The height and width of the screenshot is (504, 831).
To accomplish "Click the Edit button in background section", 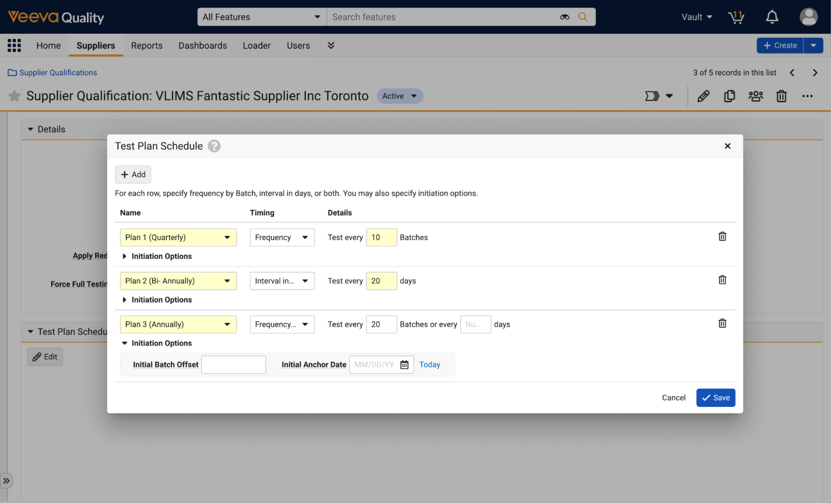I will point(45,357).
